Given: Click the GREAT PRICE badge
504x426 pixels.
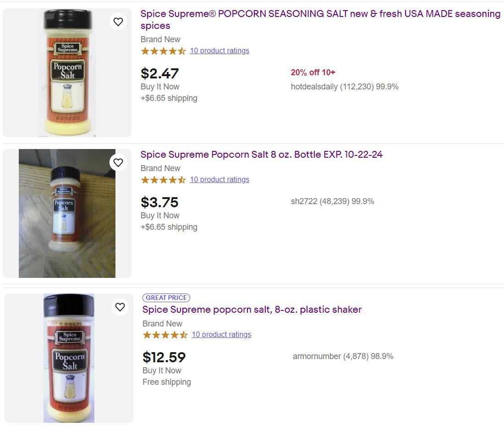Looking at the screenshot, I should click(166, 298).
